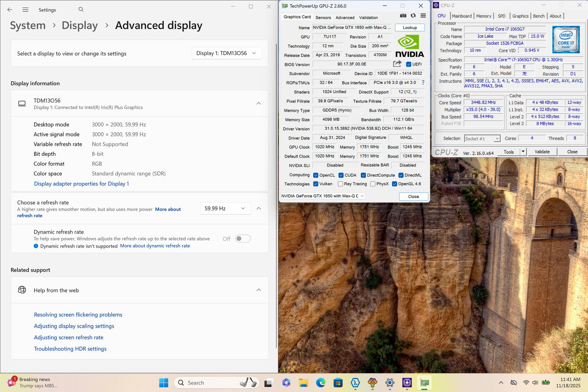Open Microsoft Edge from the taskbar
Screen dimensions: 588x392
(320, 383)
